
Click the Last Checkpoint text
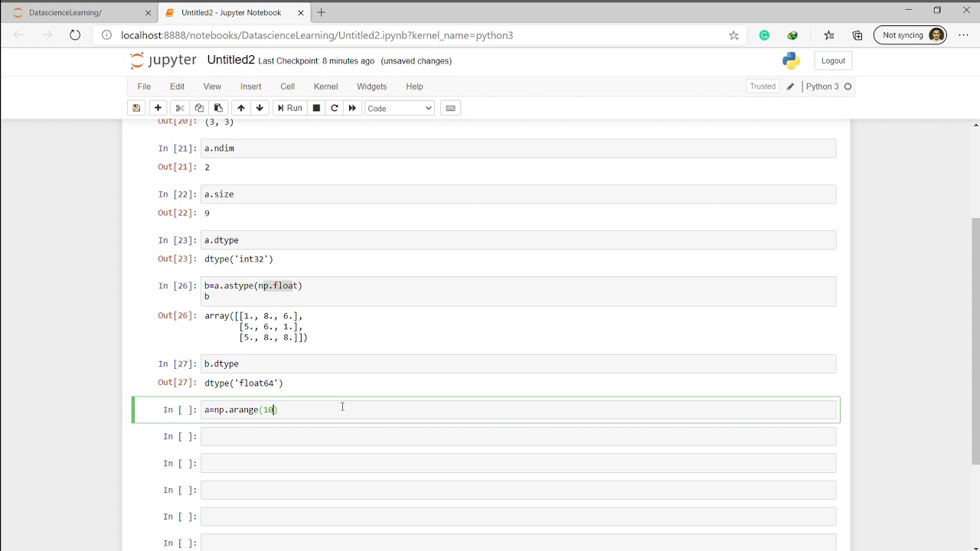tap(316, 61)
